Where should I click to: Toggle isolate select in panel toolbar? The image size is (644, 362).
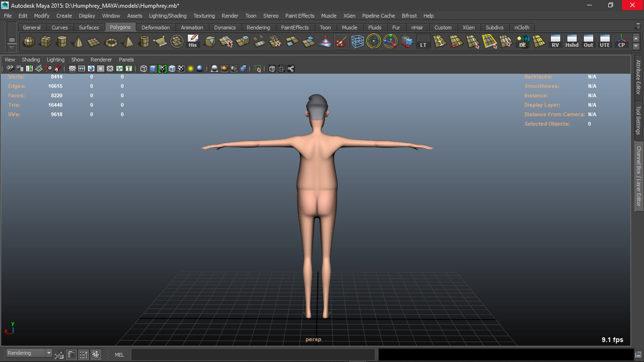[258, 69]
